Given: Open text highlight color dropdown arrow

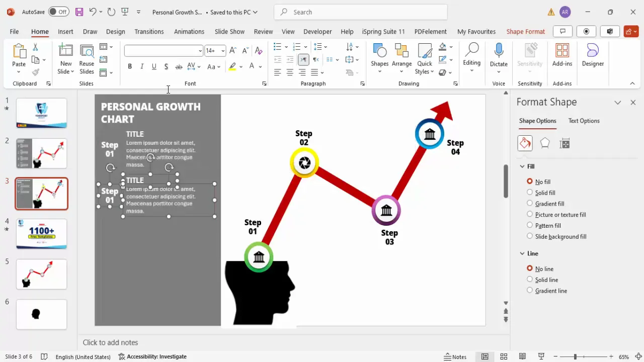Looking at the screenshot, I should [241, 66].
